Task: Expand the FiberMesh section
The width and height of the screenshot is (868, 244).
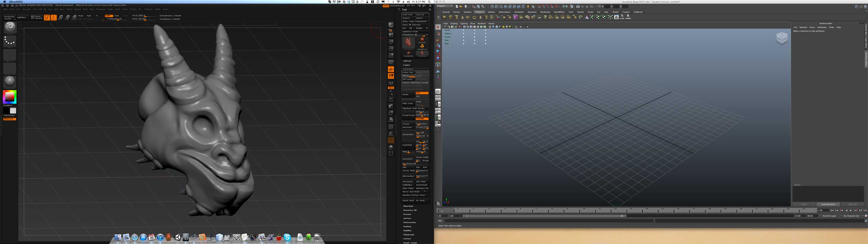Action: [x=408, y=206]
